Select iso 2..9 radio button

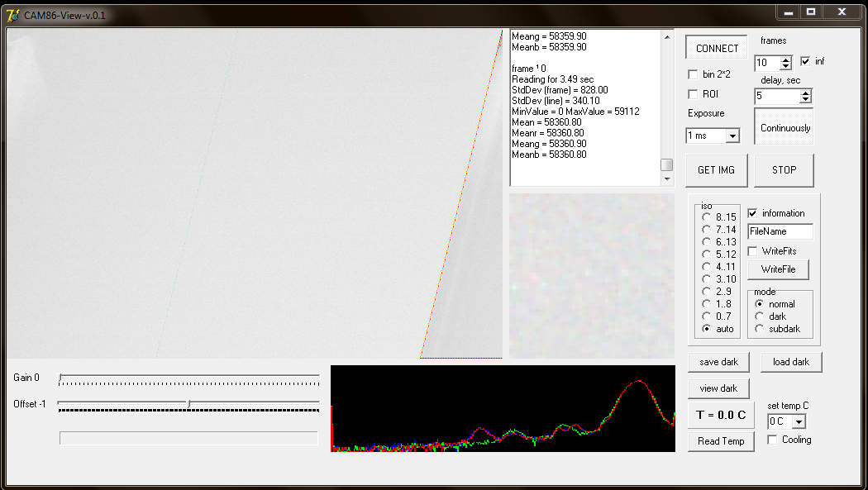click(706, 292)
